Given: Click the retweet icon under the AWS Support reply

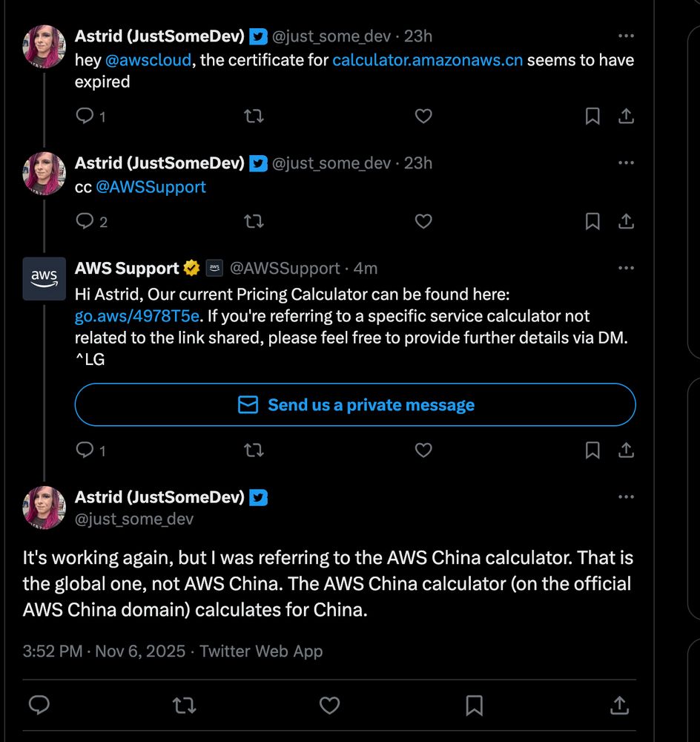Looking at the screenshot, I should 254,450.
